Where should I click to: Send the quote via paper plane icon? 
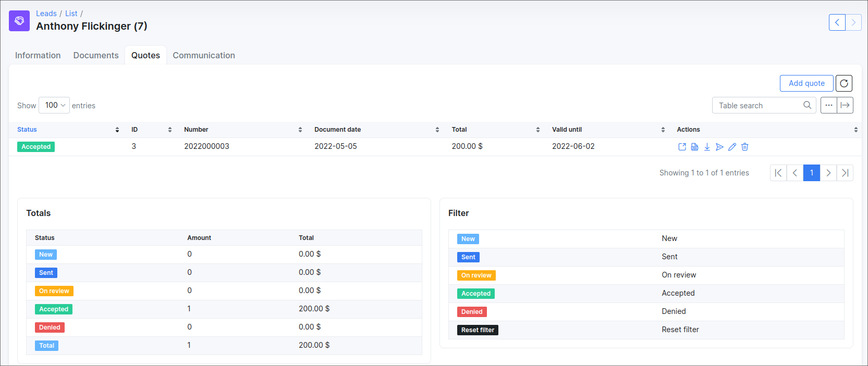click(719, 147)
